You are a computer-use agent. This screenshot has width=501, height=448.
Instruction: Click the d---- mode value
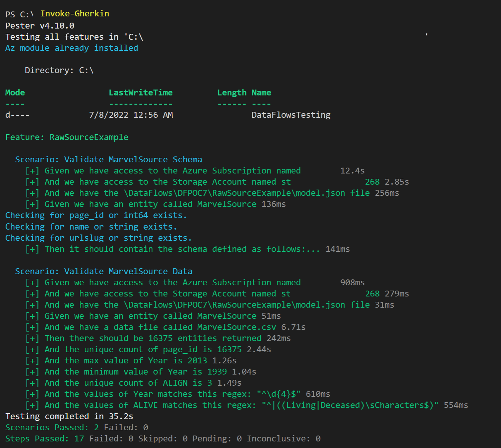pos(17,115)
